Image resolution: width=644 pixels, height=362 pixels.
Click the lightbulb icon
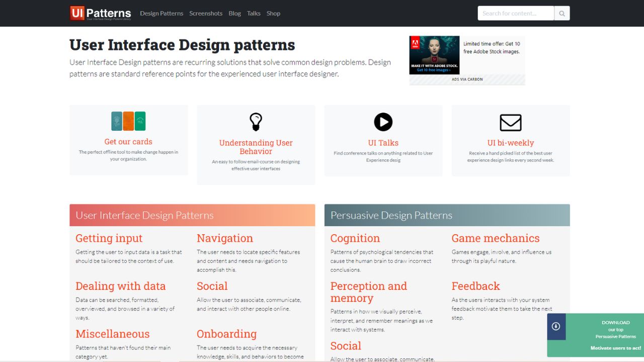256,122
